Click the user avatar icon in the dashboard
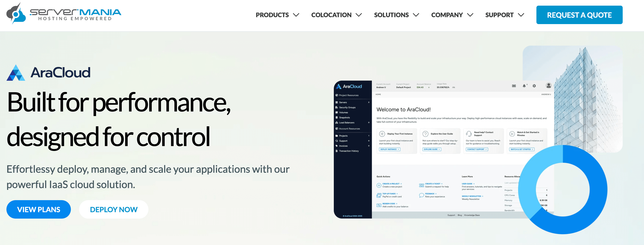Image resolution: width=644 pixels, height=245 pixels. [x=548, y=86]
